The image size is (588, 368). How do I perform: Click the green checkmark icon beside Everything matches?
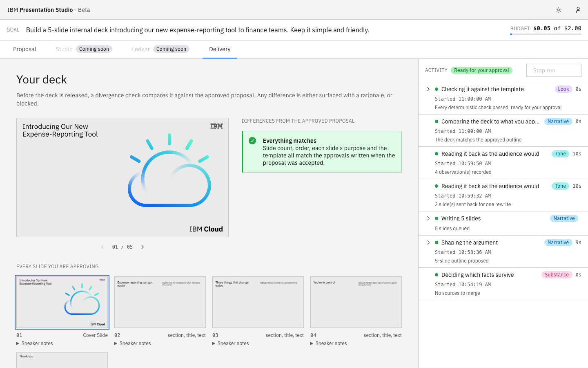pyautogui.click(x=252, y=141)
